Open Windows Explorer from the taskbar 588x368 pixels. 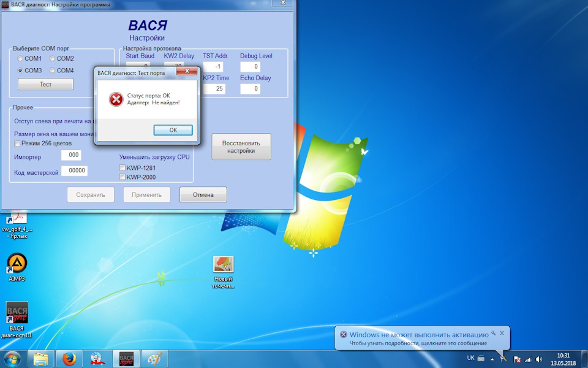click(41, 359)
